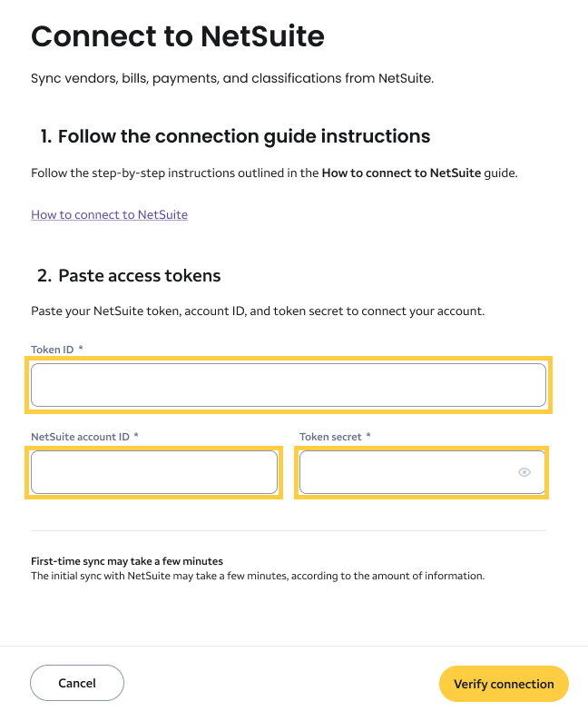588x711 pixels.
Task: Click the Token secret field label
Action: 330,437
